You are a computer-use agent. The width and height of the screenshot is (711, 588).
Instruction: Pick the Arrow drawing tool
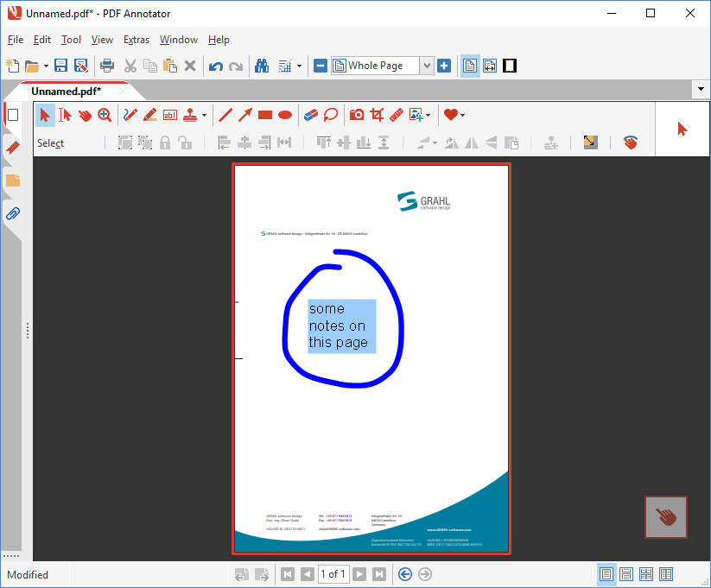coord(245,115)
